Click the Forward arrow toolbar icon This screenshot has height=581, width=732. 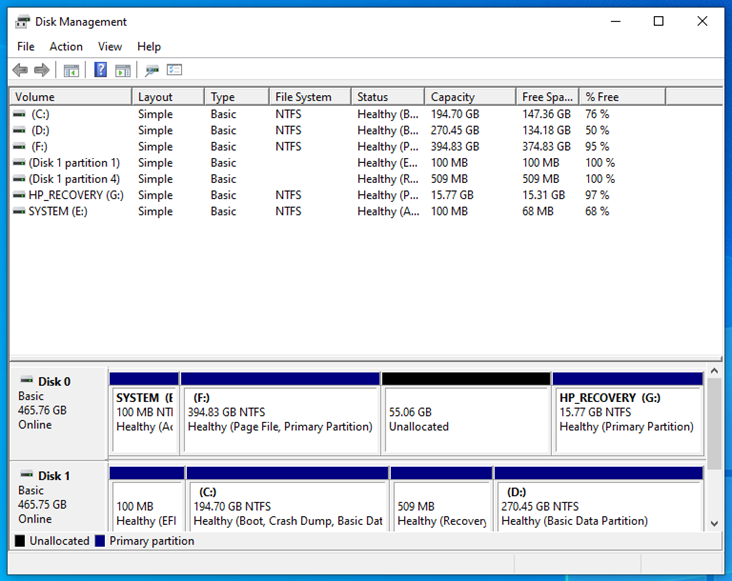tap(42, 70)
